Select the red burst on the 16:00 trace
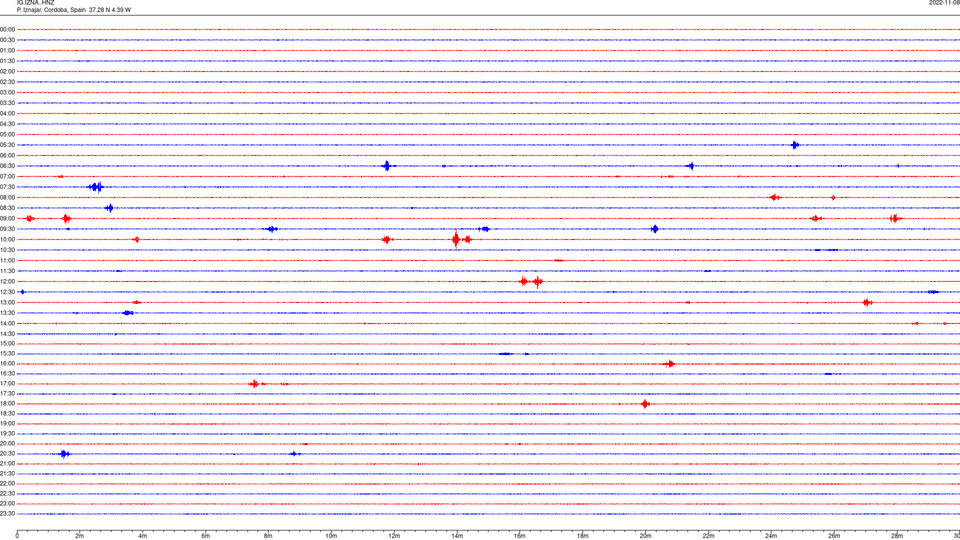Viewport: 960px width, 540px height. coord(669,364)
